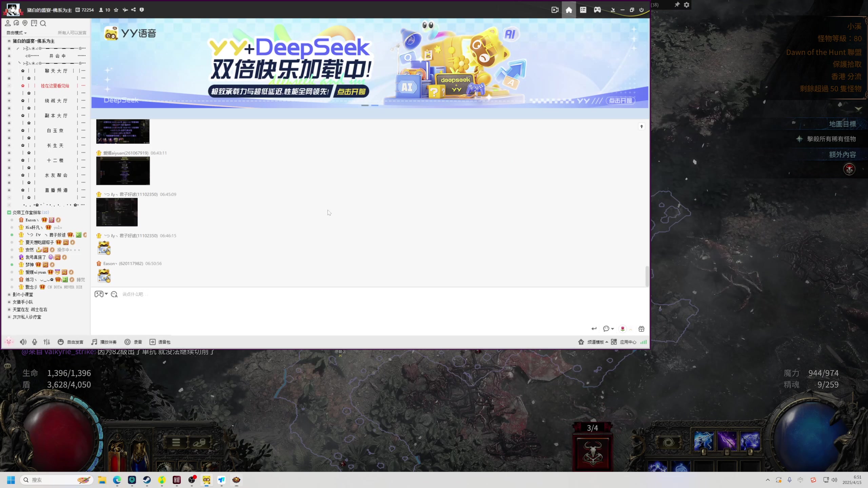Click the mini-mode arrow icon in header
This screenshot has width=868, height=488.
[613, 10]
